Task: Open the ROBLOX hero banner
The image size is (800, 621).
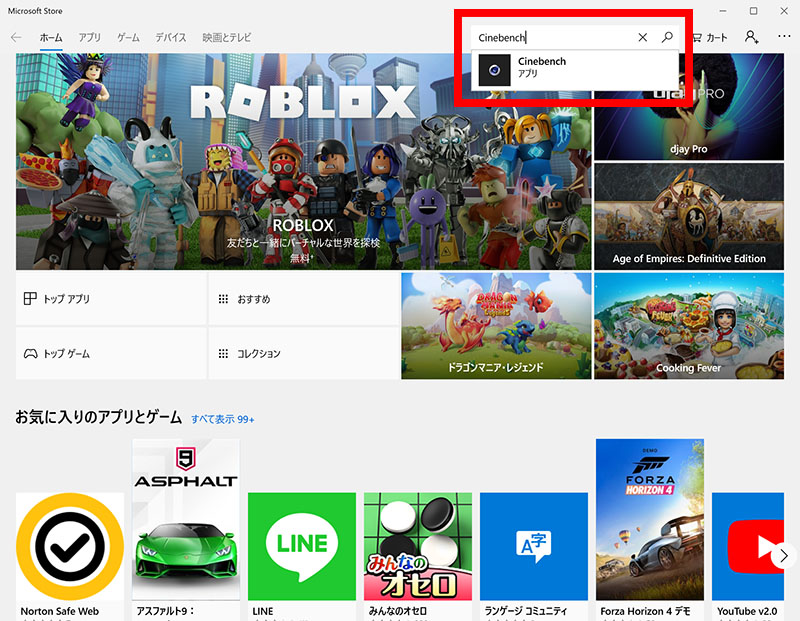Action: [304, 161]
